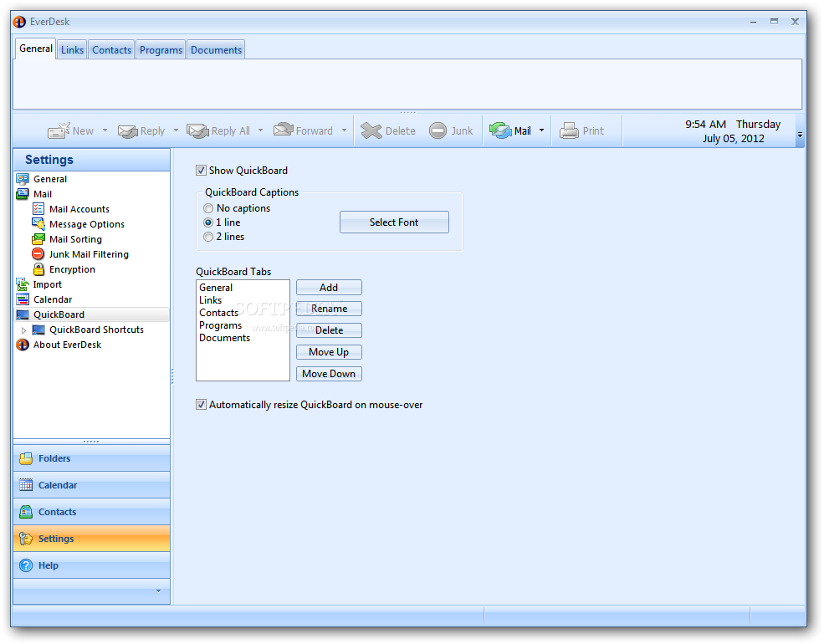
Task: Click the Select Font button
Action: point(394,222)
